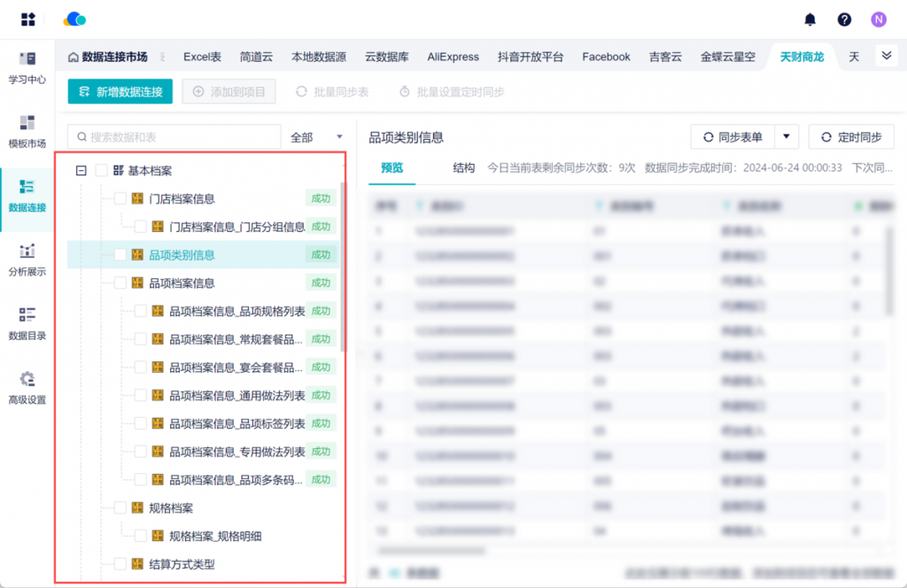Click the tree panel vertical scrollbar

(343, 266)
